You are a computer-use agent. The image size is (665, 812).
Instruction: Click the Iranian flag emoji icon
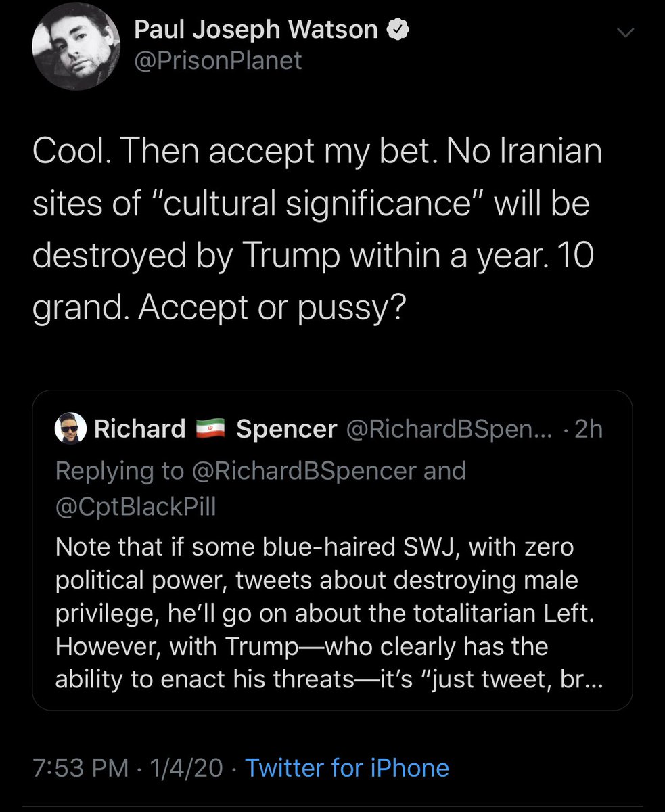[x=210, y=429]
